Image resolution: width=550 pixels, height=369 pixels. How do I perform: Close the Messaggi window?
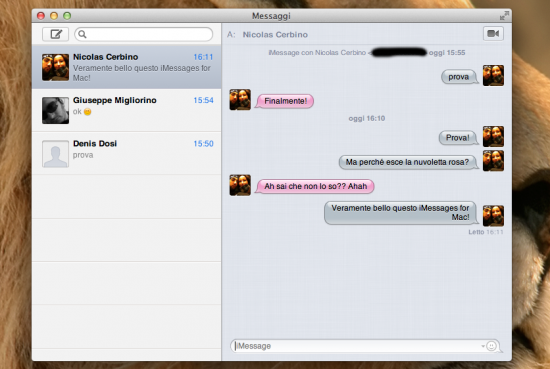pyautogui.click(x=41, y=15)
